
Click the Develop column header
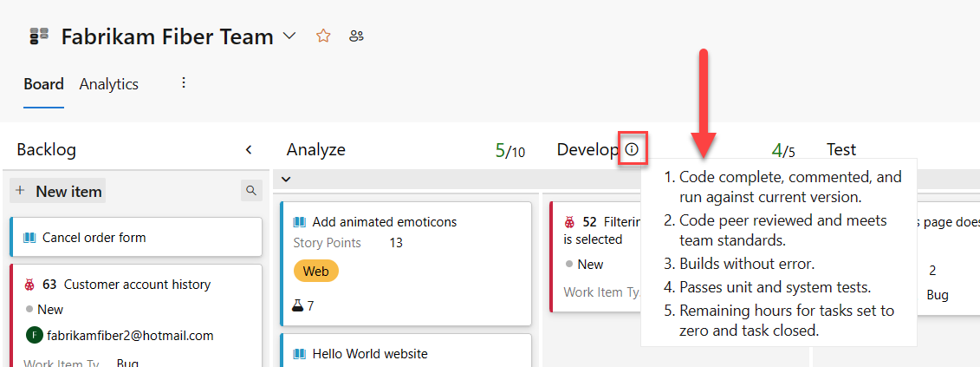coord(587,150)
